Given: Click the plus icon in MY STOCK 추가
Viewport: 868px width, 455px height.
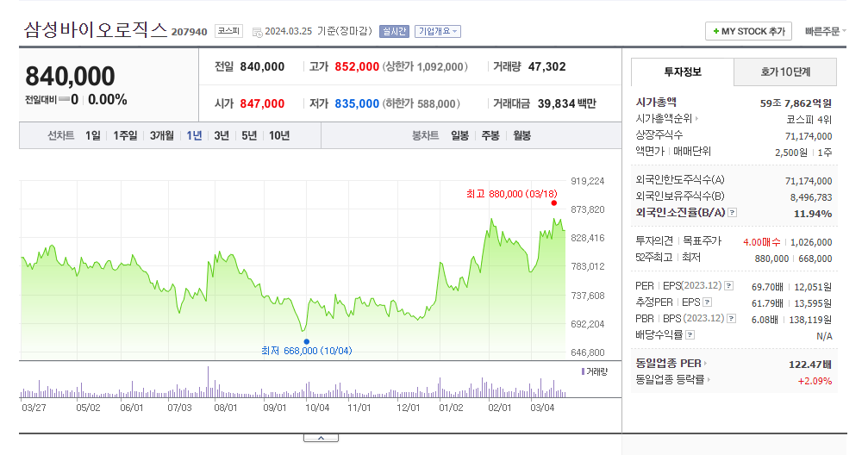Looking at the screenshot, I should 715,32.
